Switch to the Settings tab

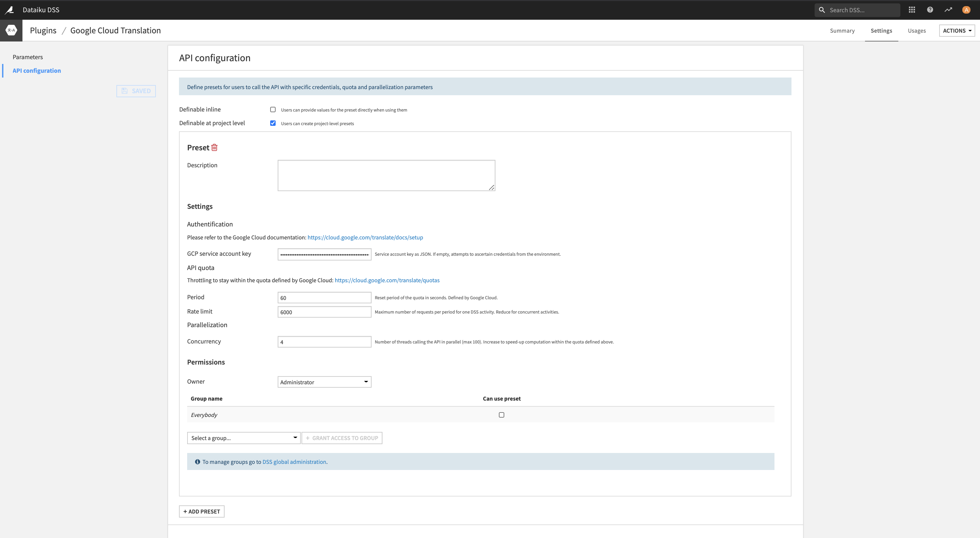point(881,30)
